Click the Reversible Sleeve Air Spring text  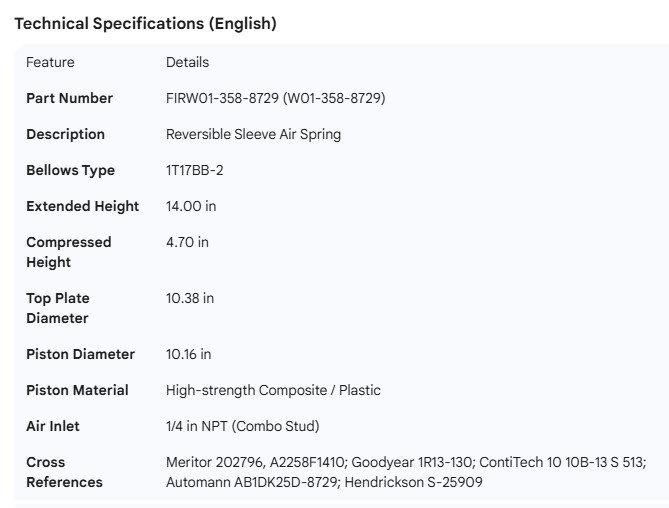(x=253, y=134)
